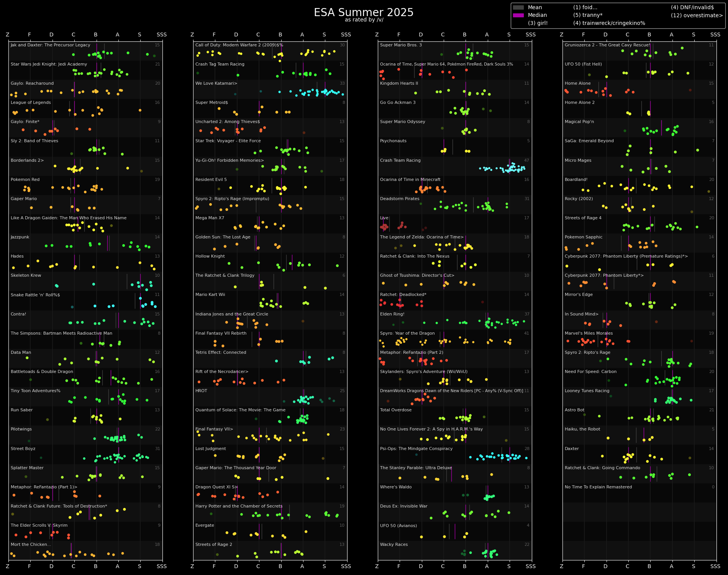Click 'Psi-Ops: The Mindgate Conspiracy' label

[416, 449]
